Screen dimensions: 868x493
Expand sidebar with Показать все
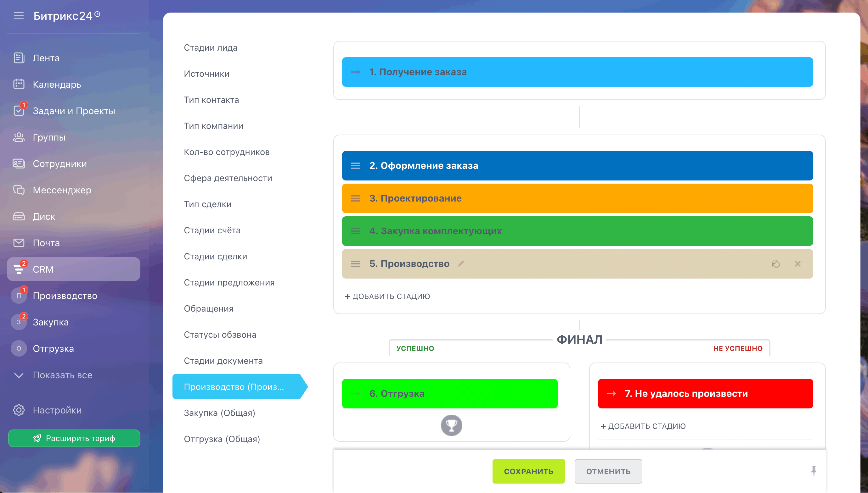pos(62,375)
